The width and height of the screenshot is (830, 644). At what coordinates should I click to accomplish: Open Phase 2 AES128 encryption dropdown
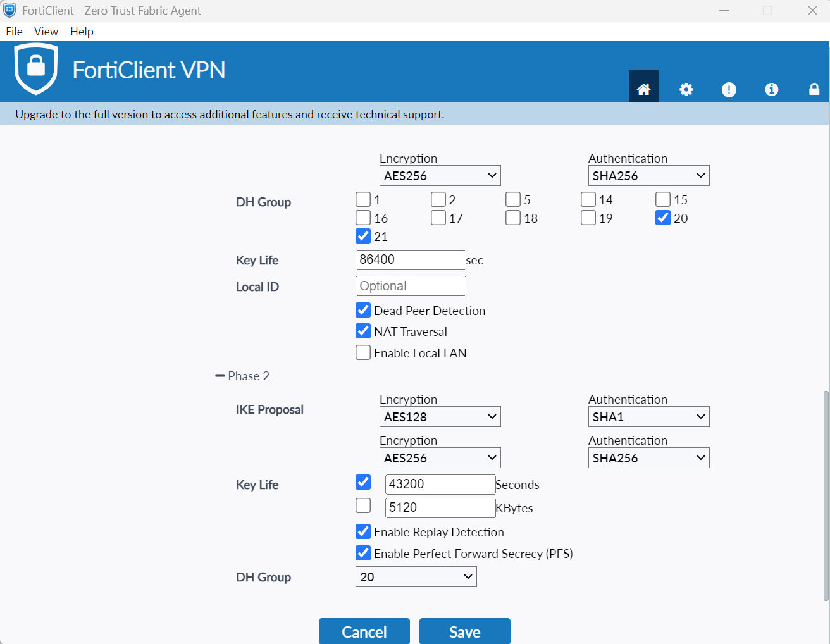click(440, 417)
